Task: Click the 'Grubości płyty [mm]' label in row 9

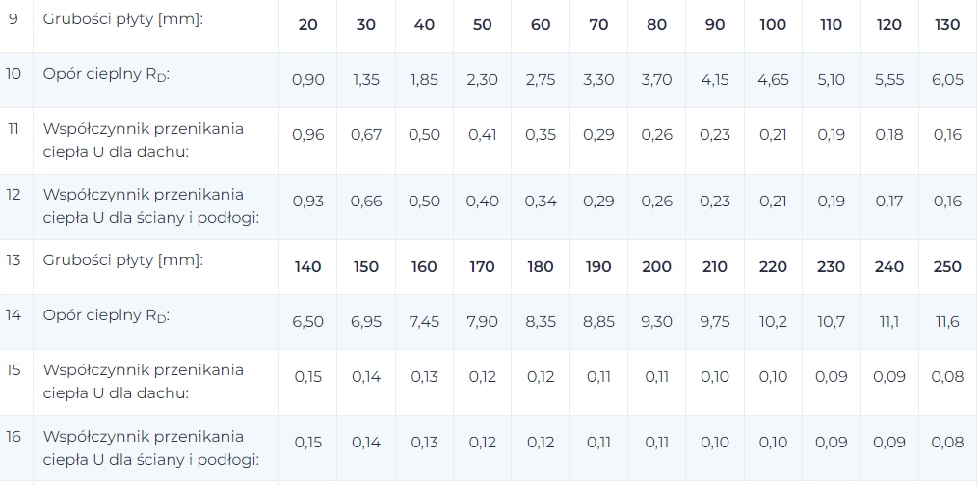Action: pos(123,18)
